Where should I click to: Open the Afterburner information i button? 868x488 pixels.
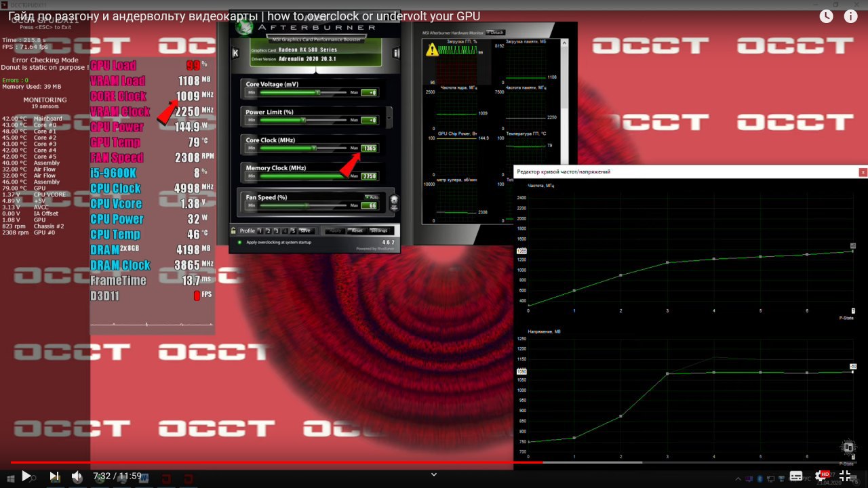(396, 53)
